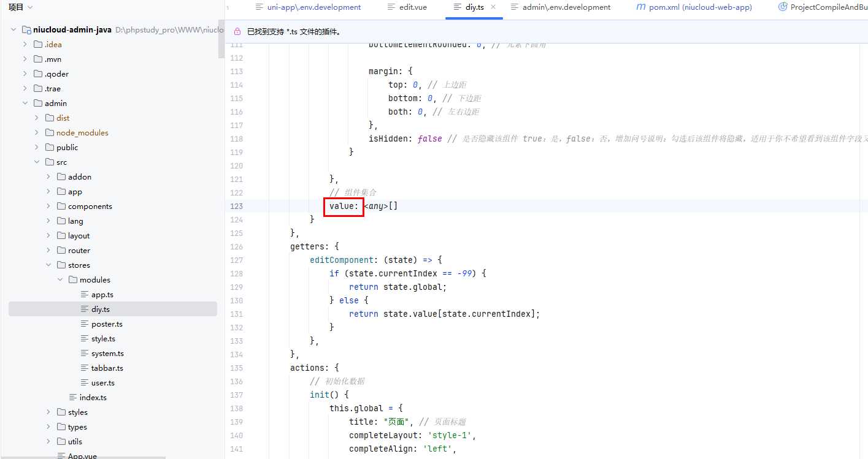Click the lock icon in the plugin notification bar
The image size is (868, 459).
237,31
